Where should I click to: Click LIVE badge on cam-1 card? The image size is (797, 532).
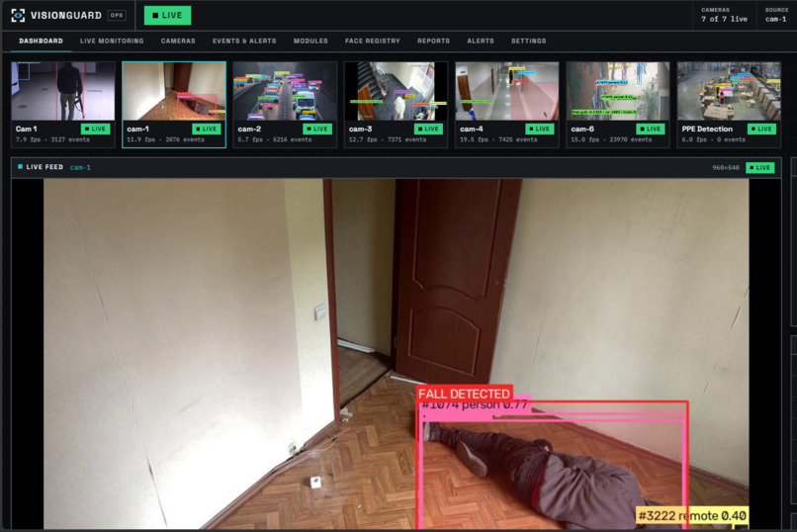tap(207, 130)
